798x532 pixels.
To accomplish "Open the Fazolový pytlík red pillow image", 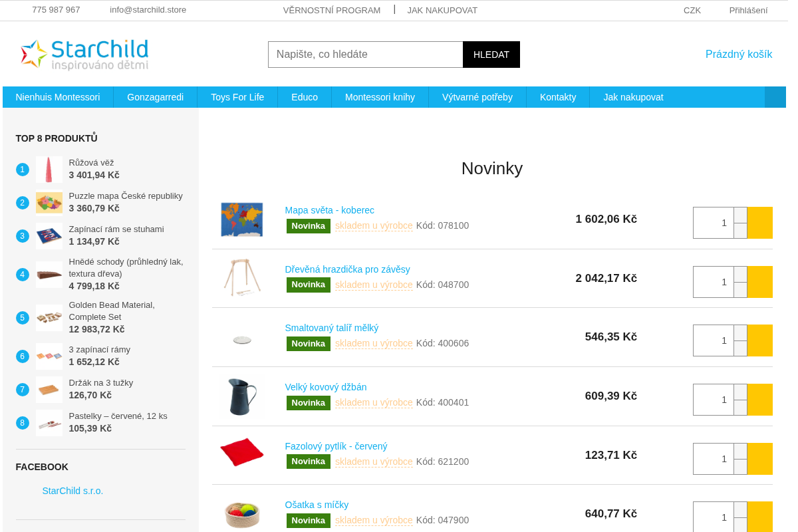I will (242, 452).
